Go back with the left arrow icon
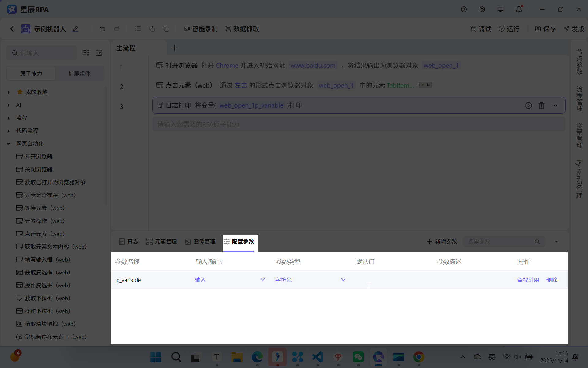The width and height of the screenshot is (588, 368). 12,29
